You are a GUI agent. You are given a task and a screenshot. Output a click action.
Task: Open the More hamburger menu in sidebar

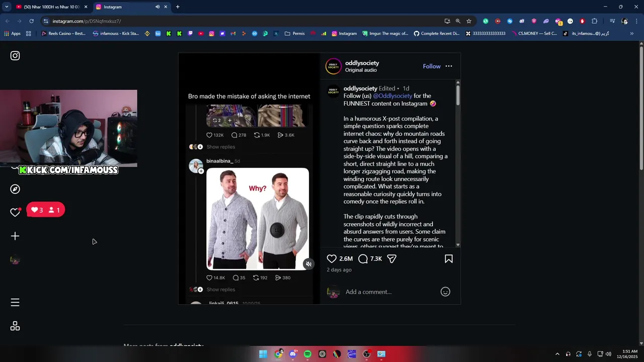tap(15, 302)
